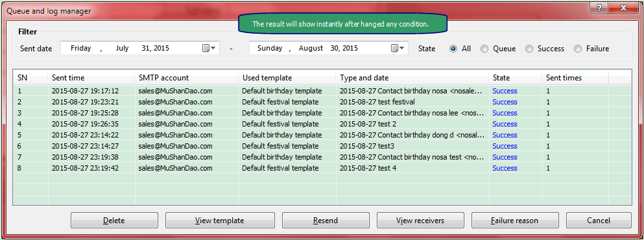Select sent time 2015-08-27 19:23:21
The width and height of the screenshot is (644, 240).
click(86, 102)
